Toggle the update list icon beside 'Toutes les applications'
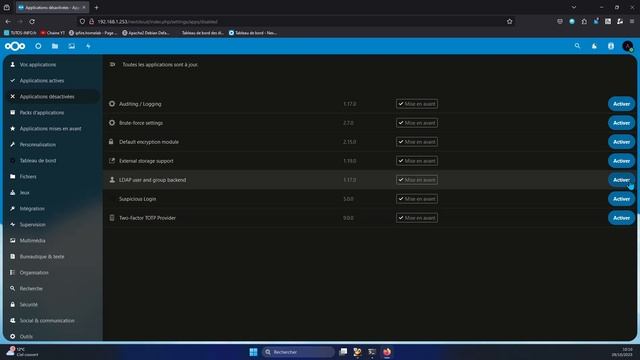 (112, 64)
